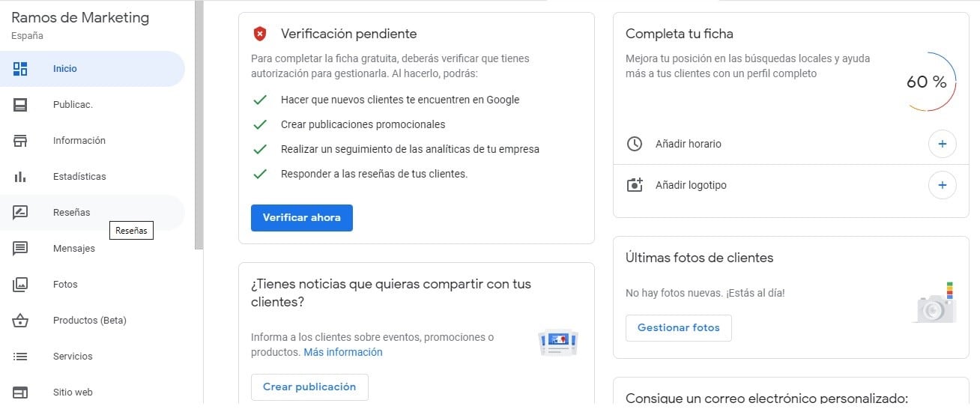The height and width of the screenshot is (409, 980).
Task: Click the red verification shield icon
Action: coord(259,34)
